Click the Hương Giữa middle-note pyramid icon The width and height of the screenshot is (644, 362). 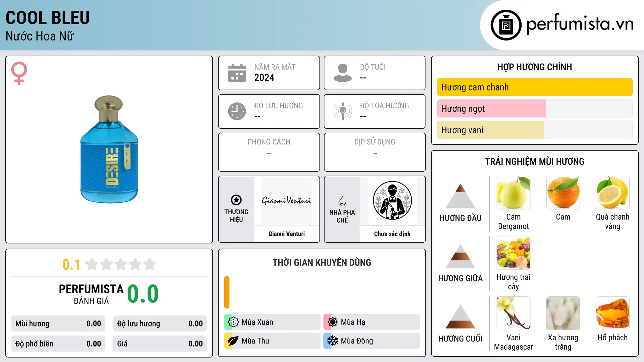click(x=460, y=256)
